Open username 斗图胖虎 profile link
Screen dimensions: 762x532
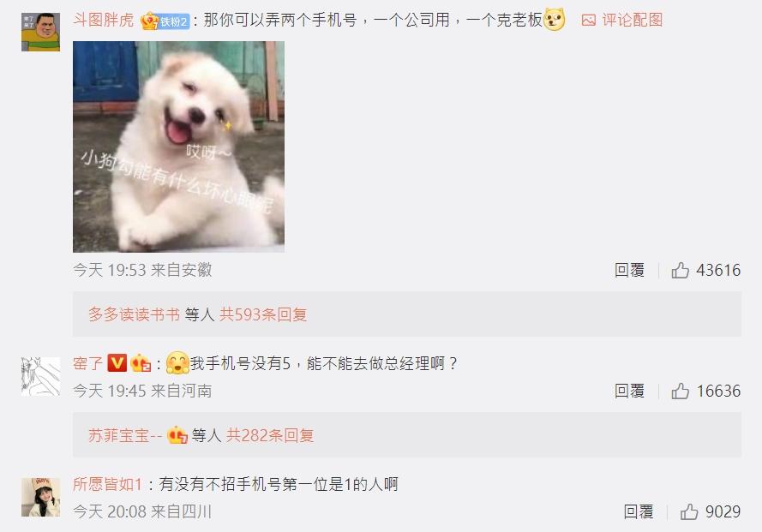103,21
